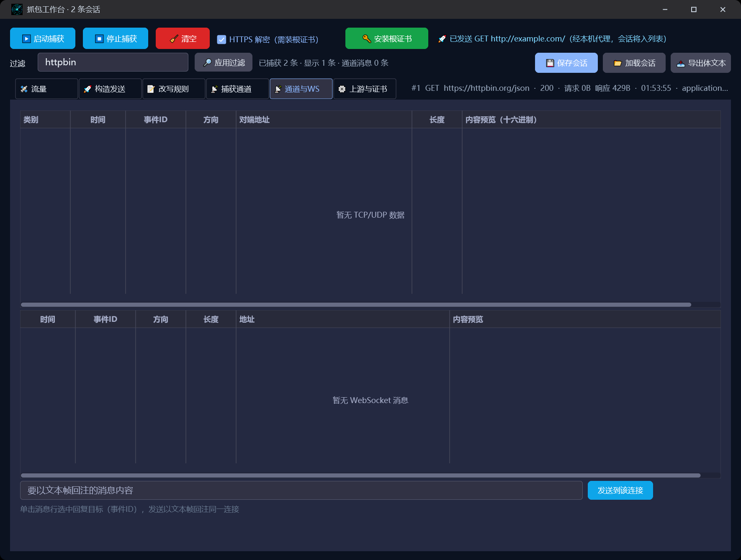741x560 pixels.
Task: Focus the 过滤 filter field containing httpbin
Action: [x=113, y=62]
